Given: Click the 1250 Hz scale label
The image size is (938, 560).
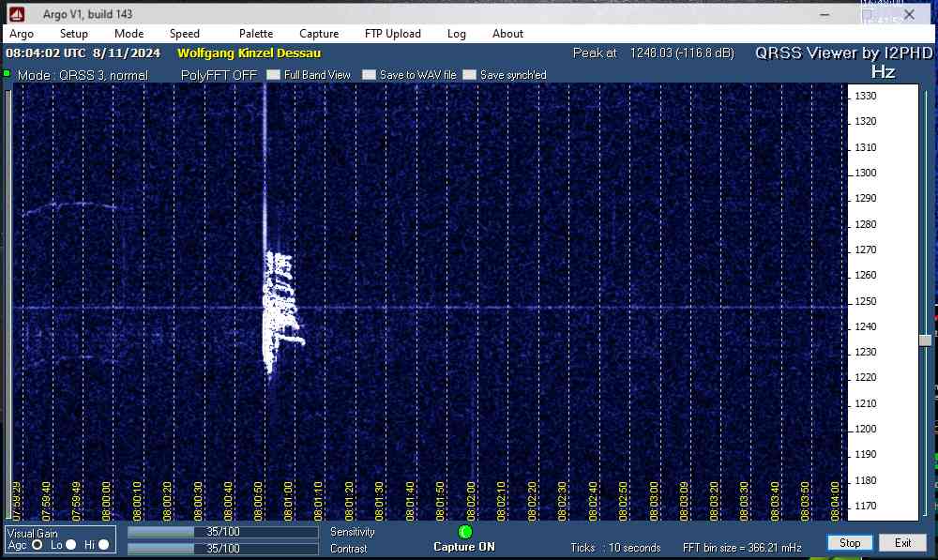Looking at the screenshot, I should (866, 301).
